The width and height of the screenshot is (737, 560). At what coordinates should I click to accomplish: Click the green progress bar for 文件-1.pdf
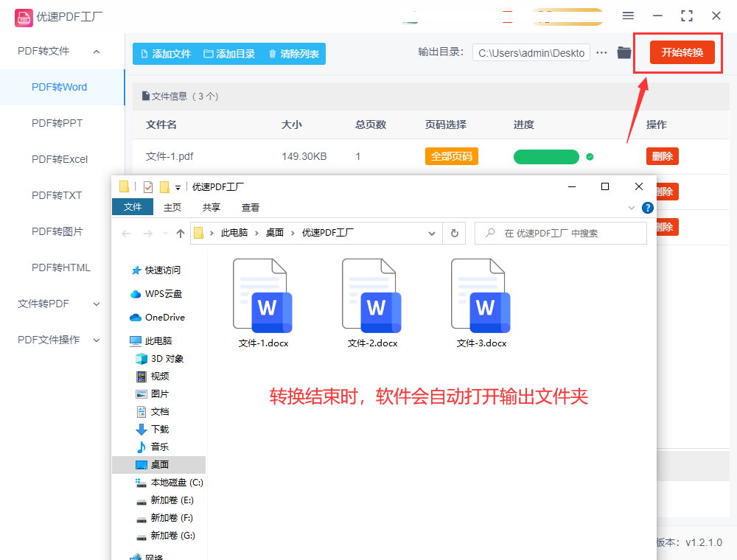click(x=546, y=157)
